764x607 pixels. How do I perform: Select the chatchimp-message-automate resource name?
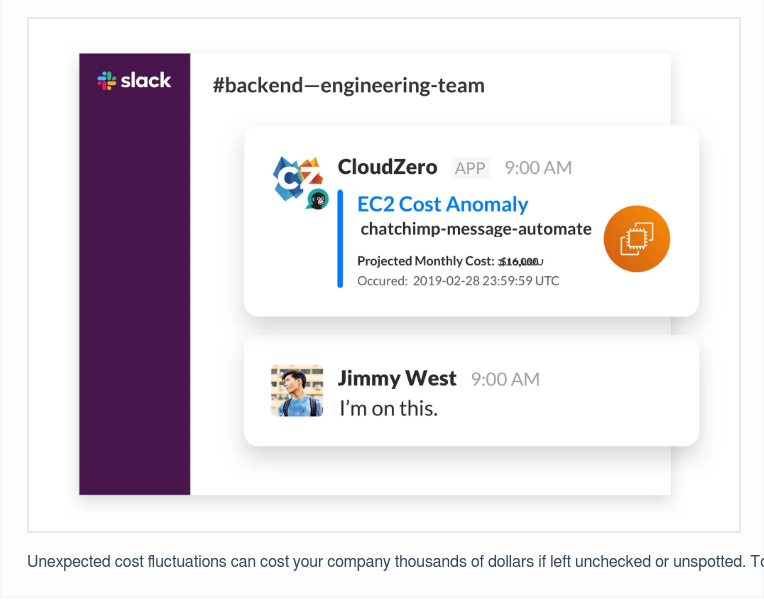click(475, 229)
